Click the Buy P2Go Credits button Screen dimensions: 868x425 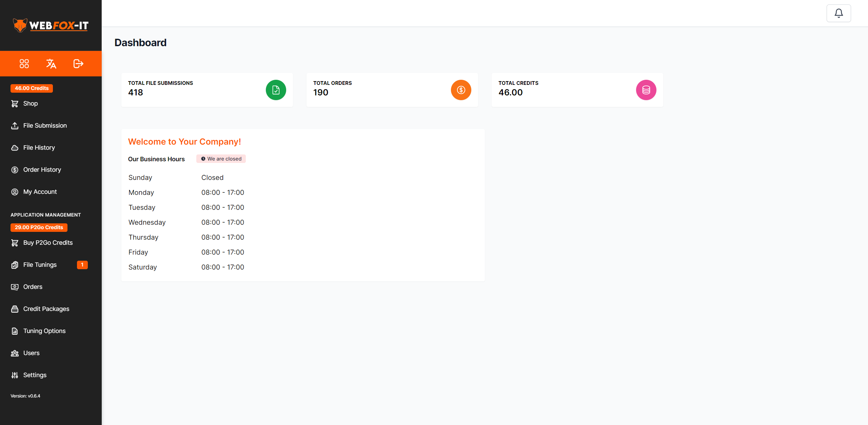click(47, 242)
